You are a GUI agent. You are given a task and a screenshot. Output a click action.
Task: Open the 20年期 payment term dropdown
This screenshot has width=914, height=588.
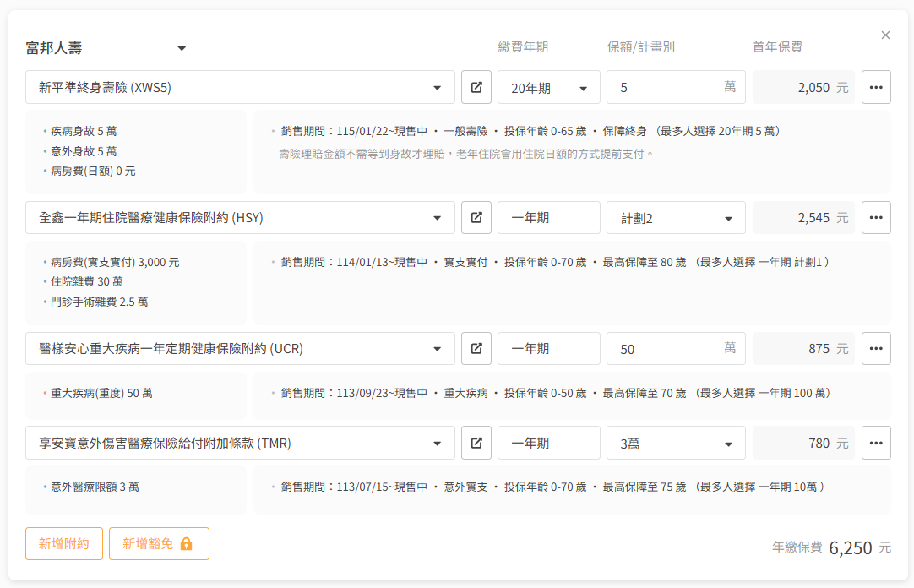(x=549, y=88)
